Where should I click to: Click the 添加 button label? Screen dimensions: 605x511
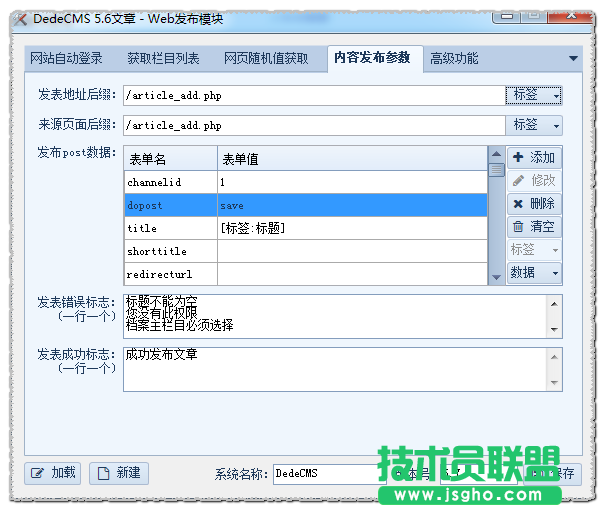tap(542, 157)
